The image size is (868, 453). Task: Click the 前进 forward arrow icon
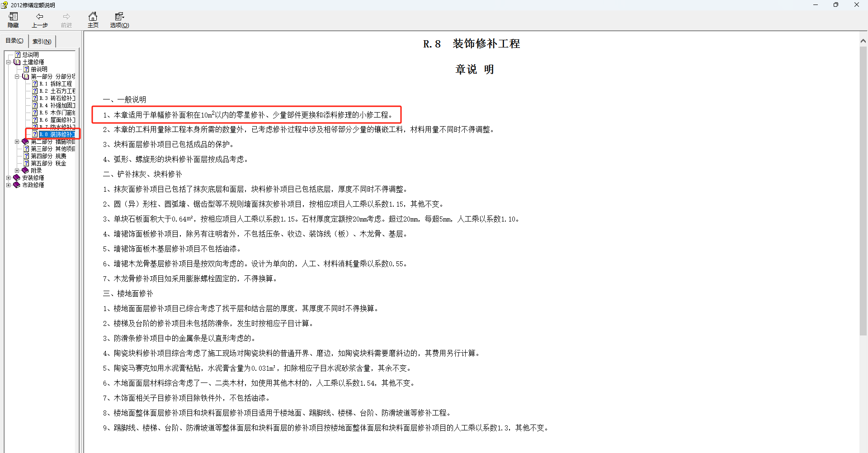click(66, 17)
